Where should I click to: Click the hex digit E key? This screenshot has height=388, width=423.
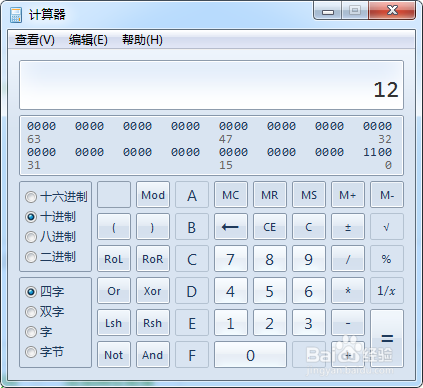pos(192,323)
